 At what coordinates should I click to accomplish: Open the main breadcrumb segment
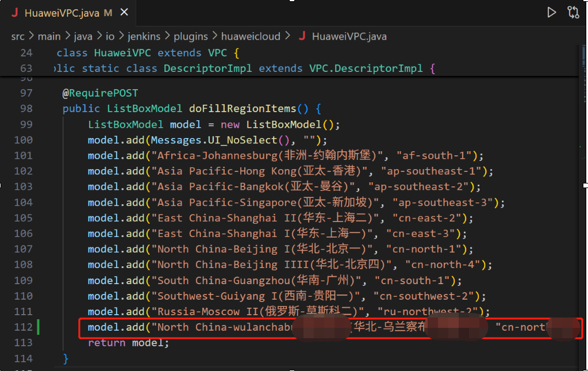pyautogui.click(x=49, y=36)
